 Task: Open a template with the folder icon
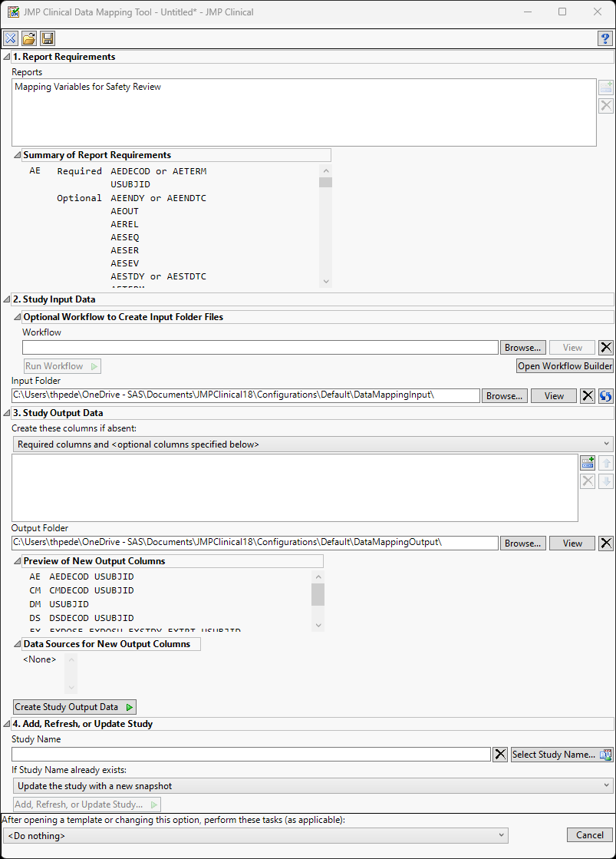click(29, 38)
